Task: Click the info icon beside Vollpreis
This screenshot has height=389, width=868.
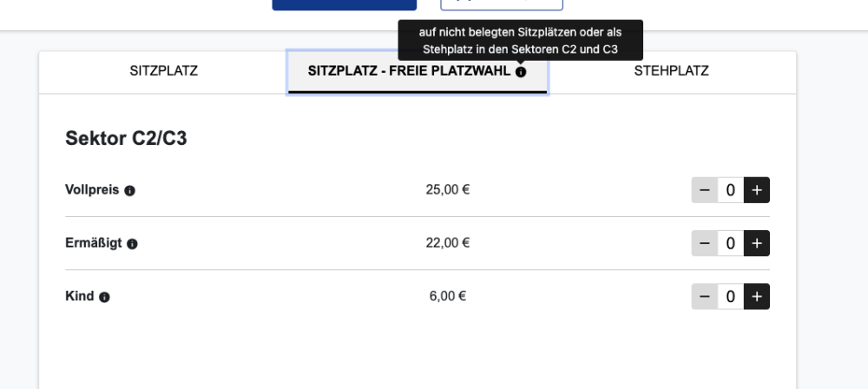Action: coord(129,190)
